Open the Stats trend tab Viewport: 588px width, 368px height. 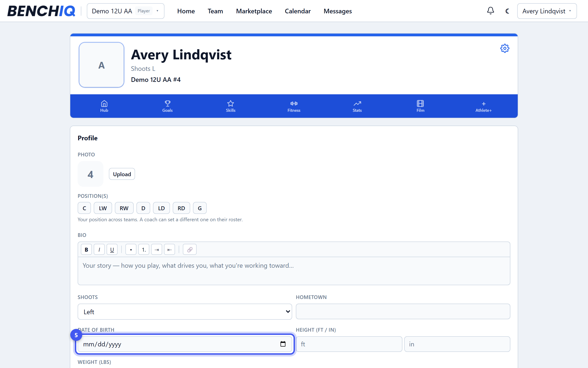[357, 106]
